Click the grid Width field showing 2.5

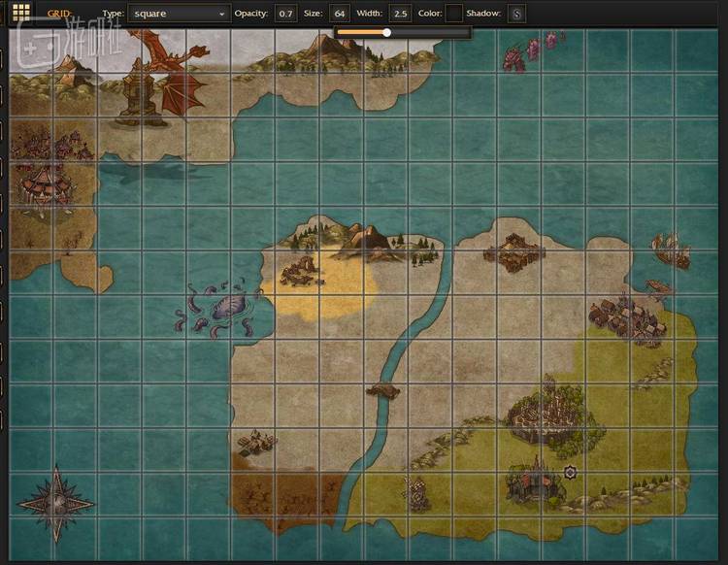[x=399, y=14]
